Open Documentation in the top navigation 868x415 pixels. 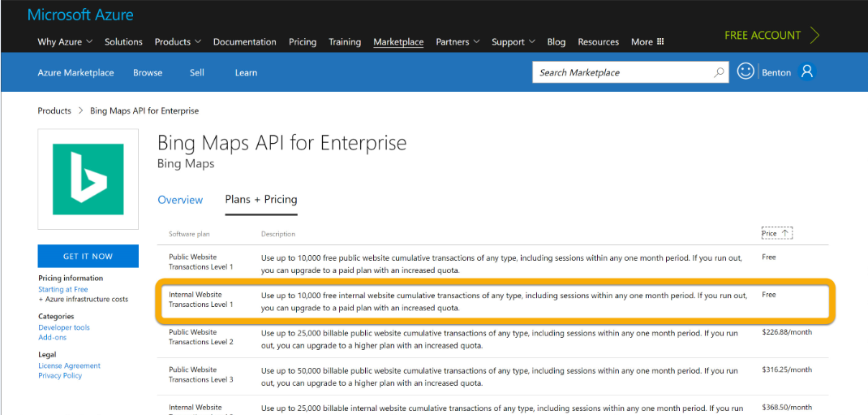pos(245,42)
